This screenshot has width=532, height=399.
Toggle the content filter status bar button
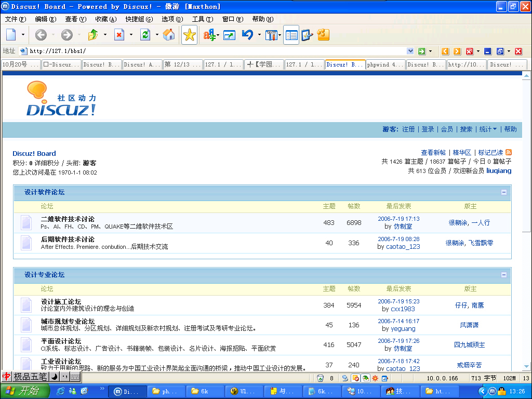(365, 378)
